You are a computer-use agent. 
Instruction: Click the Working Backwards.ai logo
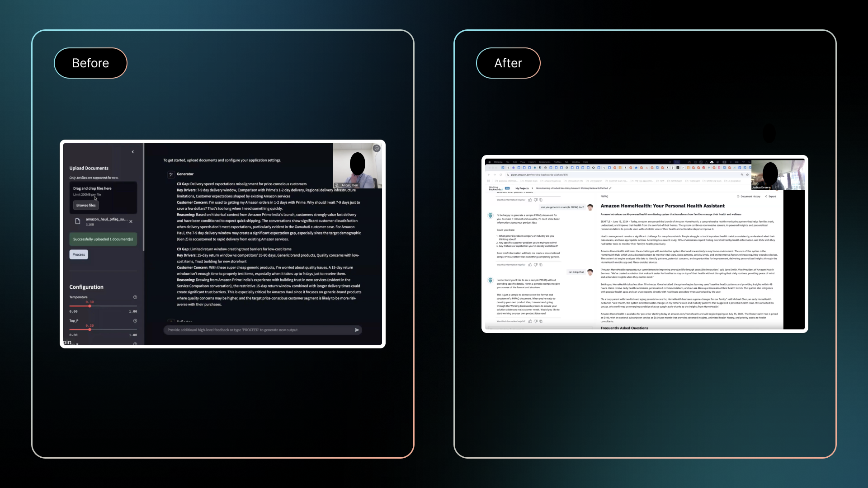pos(496,188)
